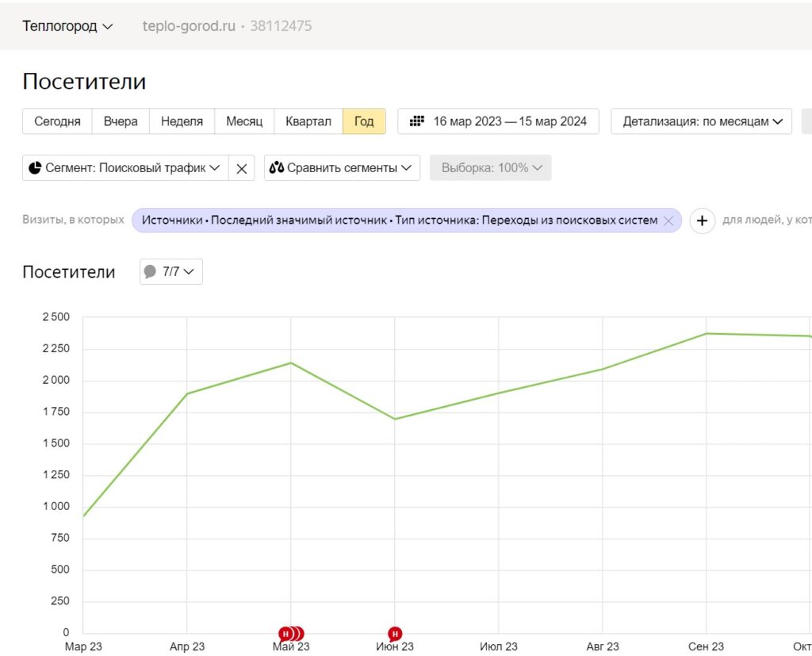Click the red annotation marker cluster at Май 23
812x656 pixels.
(x=291, y=633)
